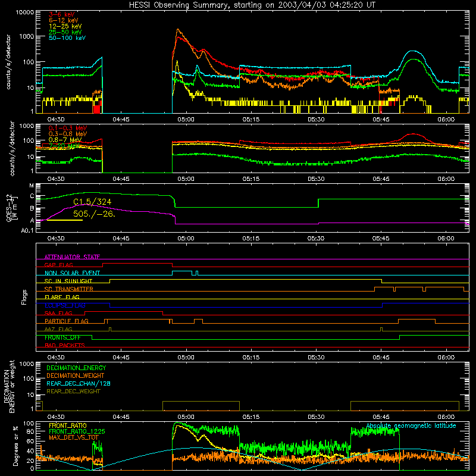Screen dimensions: 476x476
Task: Select the '50-100 keV' cyan legend label
Action: coord(67,37)
